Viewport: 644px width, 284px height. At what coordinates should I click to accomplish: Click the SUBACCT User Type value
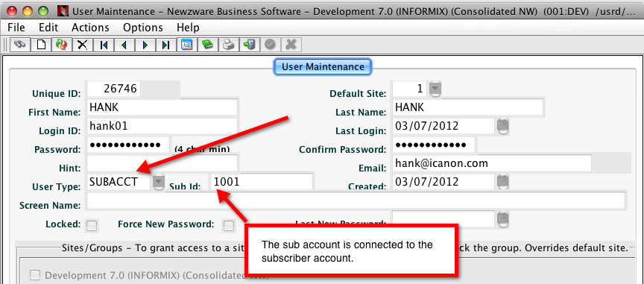pos(119,183)
